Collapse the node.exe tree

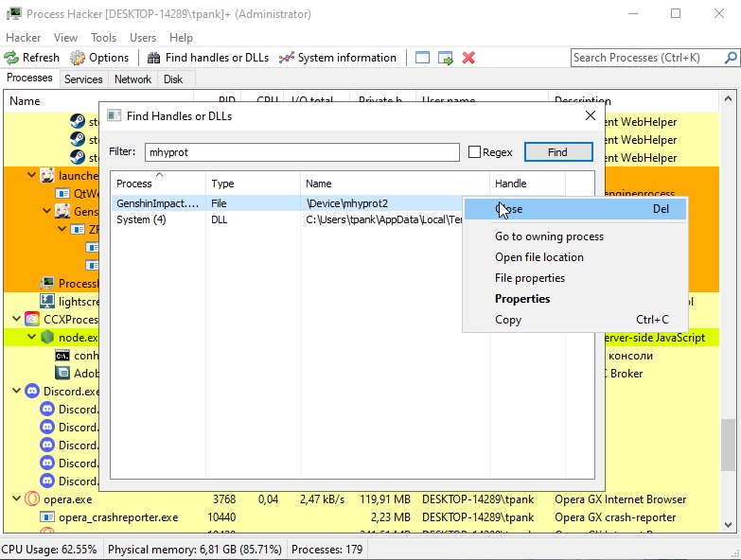31,337
